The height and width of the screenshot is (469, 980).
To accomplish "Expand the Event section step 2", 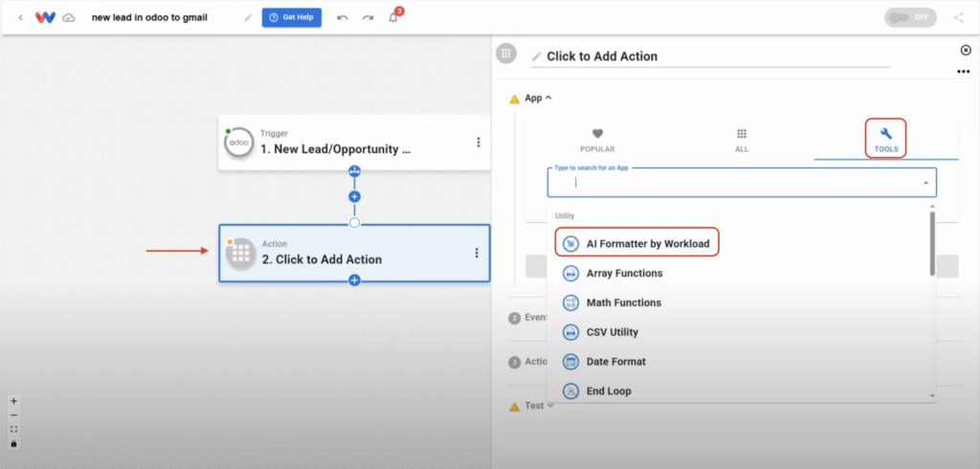I will [528, 318].
